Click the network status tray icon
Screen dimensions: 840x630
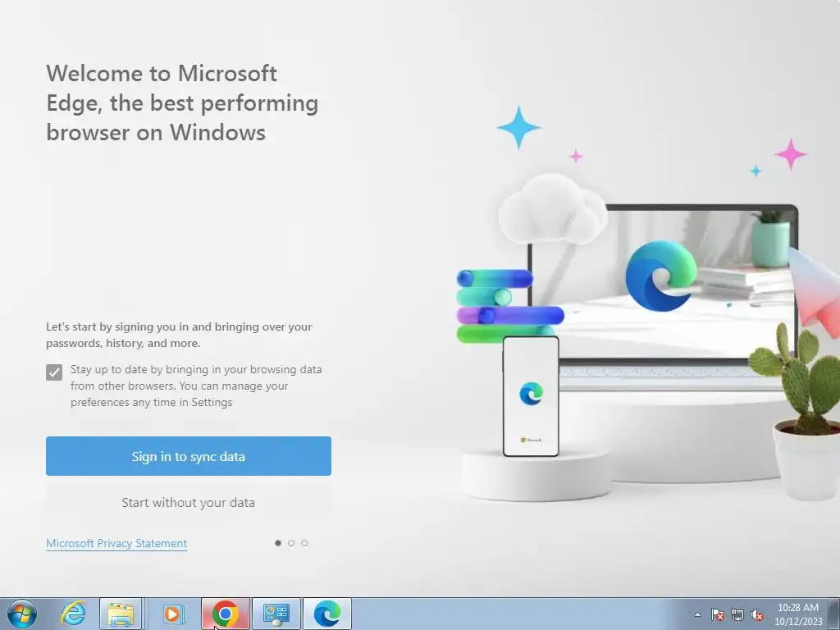coord(737,614)
